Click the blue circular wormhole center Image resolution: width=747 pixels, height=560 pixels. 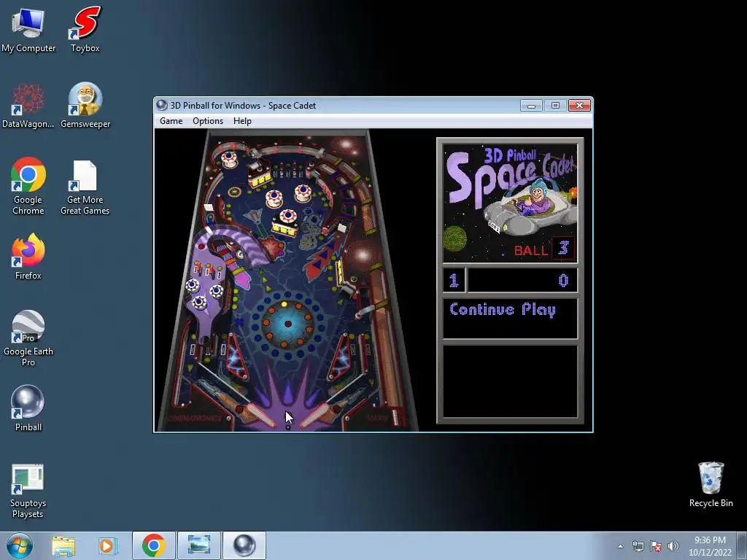tap(287, 324)
